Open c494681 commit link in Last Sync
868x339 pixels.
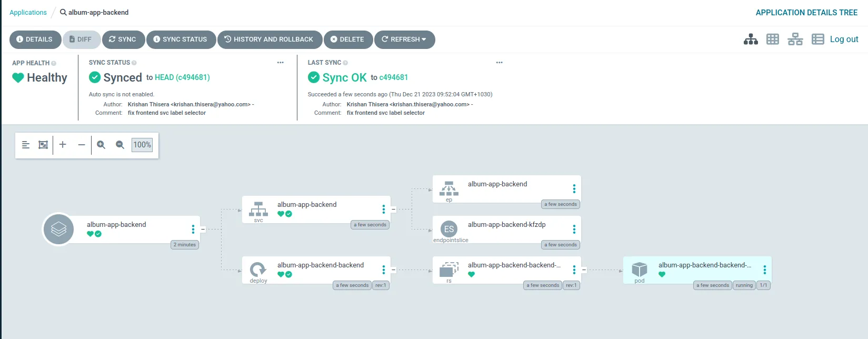click(x=394, y=77)
